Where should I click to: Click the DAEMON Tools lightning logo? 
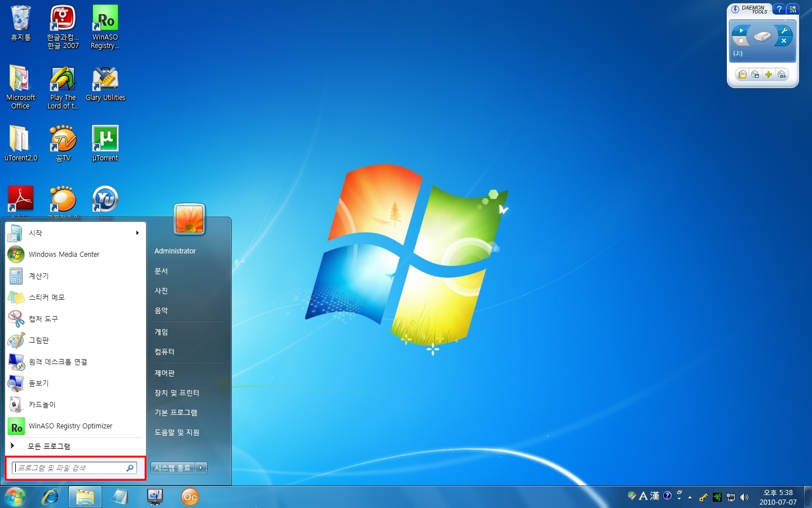pyautogui.click(x=735, y=9)
